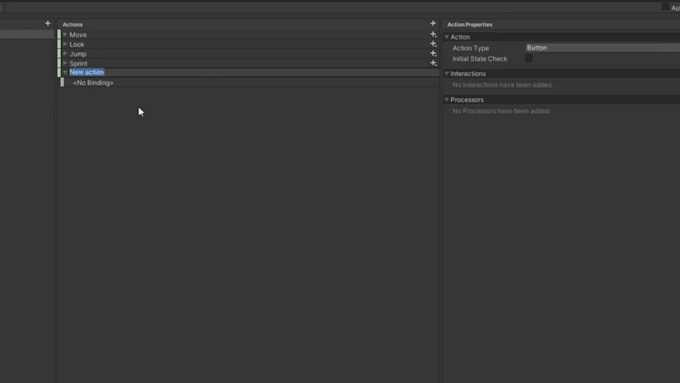Click the Action Type label
Screen dimensions: 680x383
click(471, 48)
